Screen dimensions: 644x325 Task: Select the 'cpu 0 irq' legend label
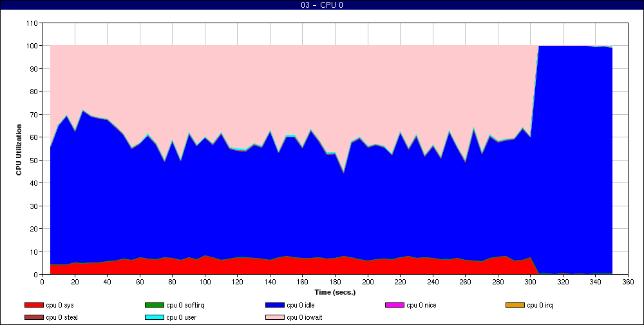click(540, 305)
